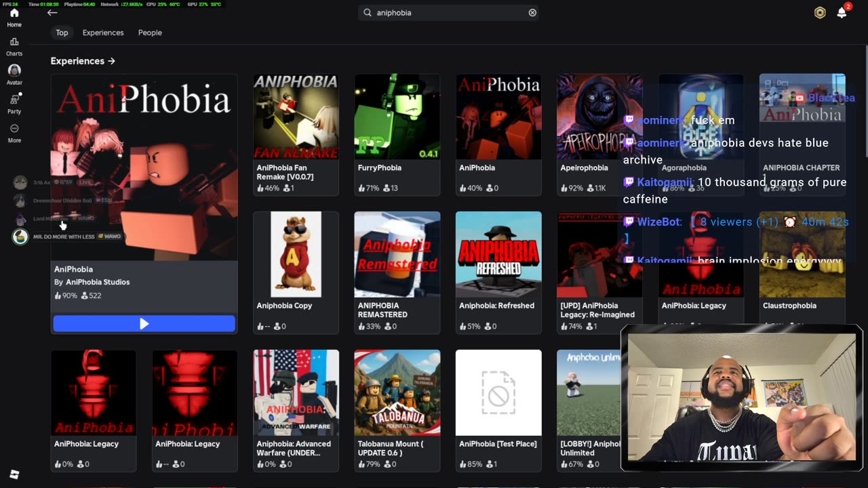This screenshot has width=868, height=488.
Task: Open FurryPhobia experience thumbnail
Action: (397, 117)
